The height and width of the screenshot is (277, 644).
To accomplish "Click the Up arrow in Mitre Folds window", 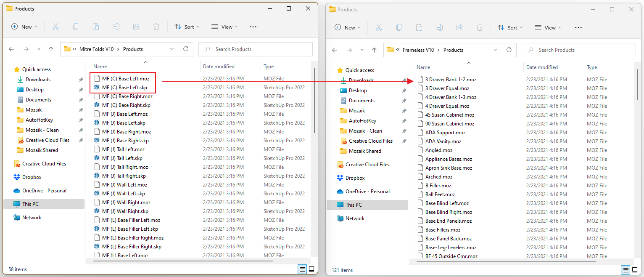I will point(51,49).
